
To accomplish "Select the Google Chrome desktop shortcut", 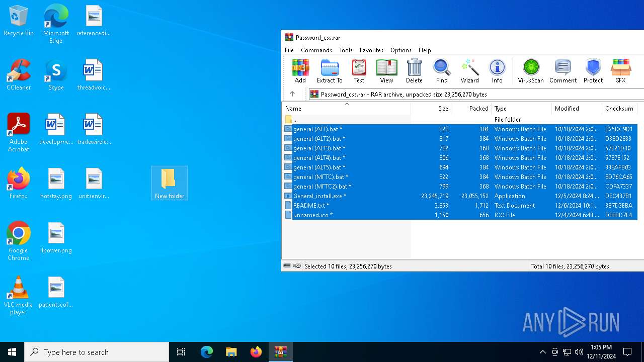I will point(19,241).
